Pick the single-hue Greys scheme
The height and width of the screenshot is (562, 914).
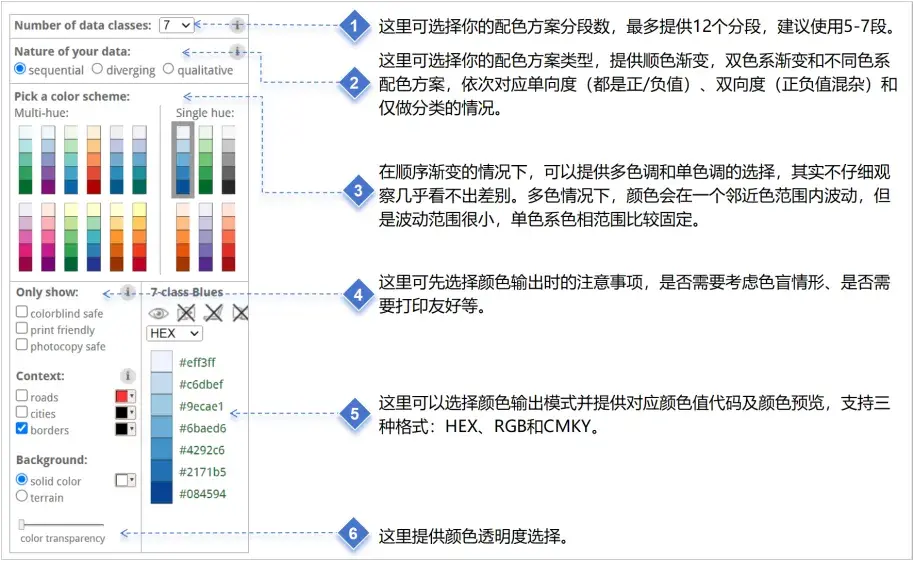click(x=228, y=160)
